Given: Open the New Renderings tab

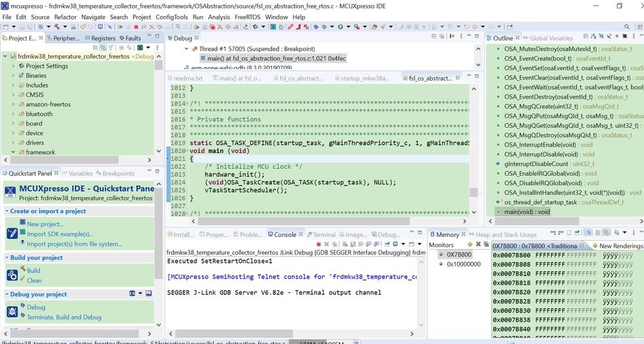Looking at the screenshot, I should point(618,246).
